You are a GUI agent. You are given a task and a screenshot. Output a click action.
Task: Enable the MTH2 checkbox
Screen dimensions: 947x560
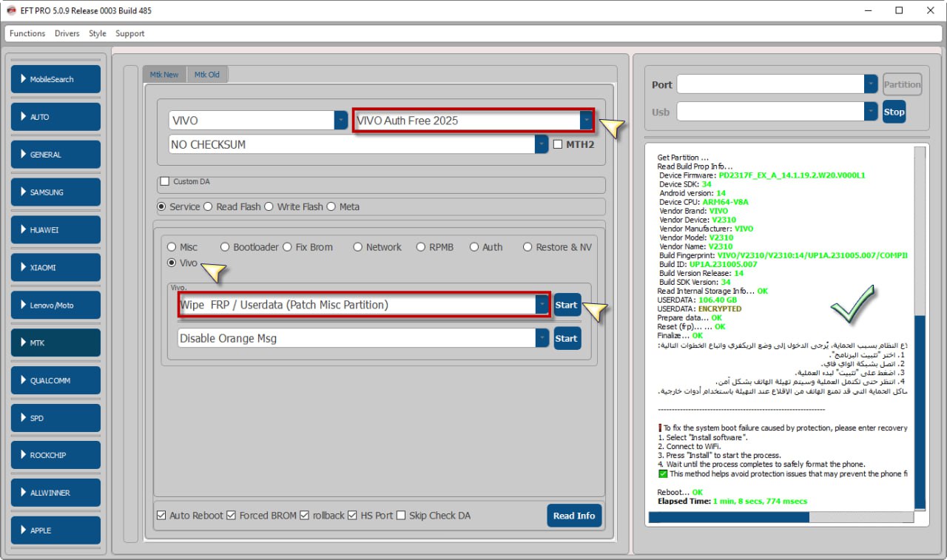coord(558,144)
